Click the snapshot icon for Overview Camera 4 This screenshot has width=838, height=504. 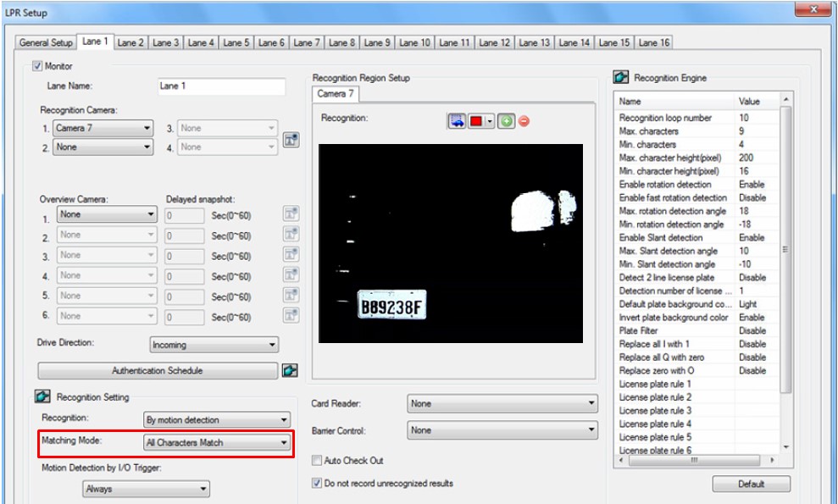click(291, 274)
